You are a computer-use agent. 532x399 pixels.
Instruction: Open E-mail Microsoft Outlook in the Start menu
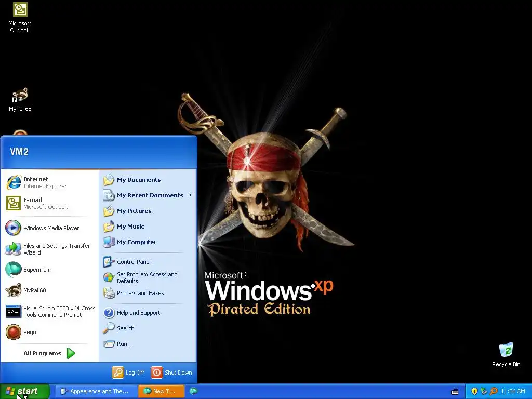(49, 203)
